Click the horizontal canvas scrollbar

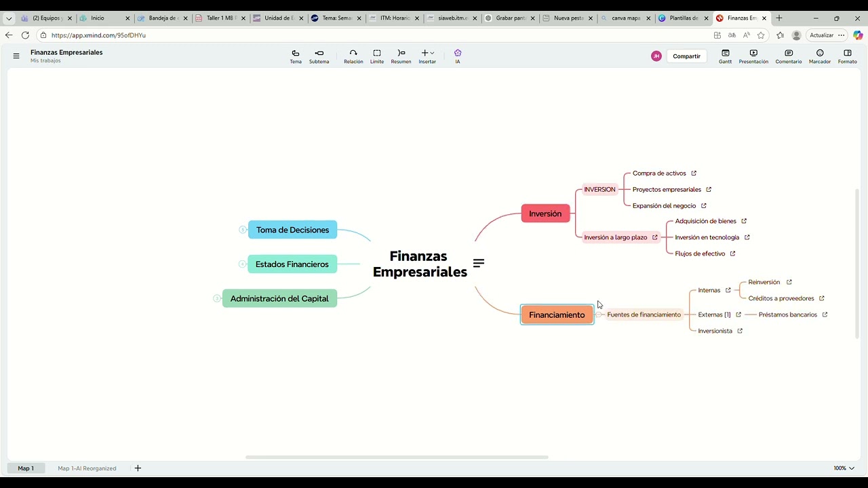click(397, 457)
